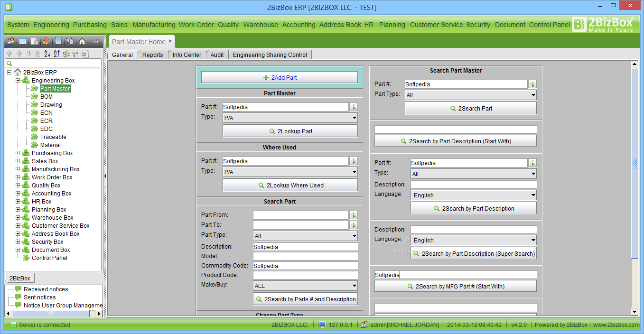Click the users icon in the sidebar toolbar
Screen dimensions: 644x334
(x=10, y=41)
